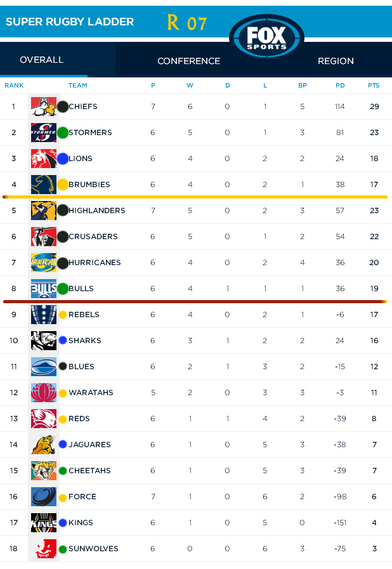
Task: Click the yellow dot beside Rebels
Action: click(x=63, y=315)
